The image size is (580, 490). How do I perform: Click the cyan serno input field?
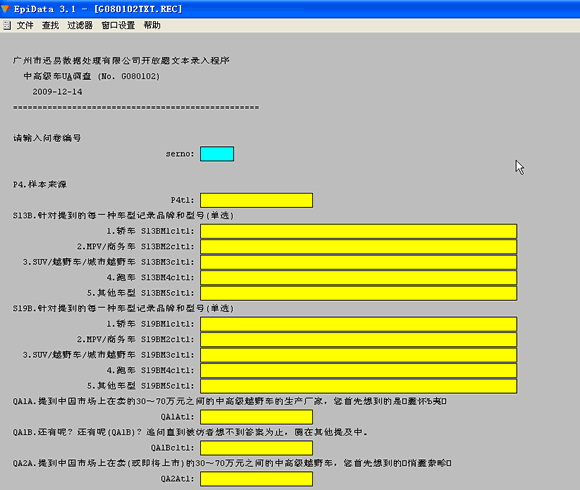(x=217, y=154)
